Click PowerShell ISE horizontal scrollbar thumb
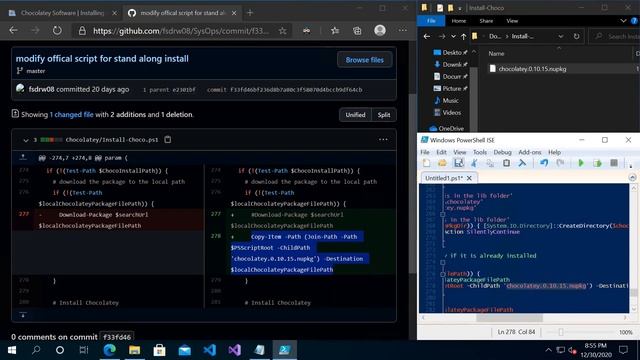The width and height of the screenshot is (640, 360). coord(509,318)
